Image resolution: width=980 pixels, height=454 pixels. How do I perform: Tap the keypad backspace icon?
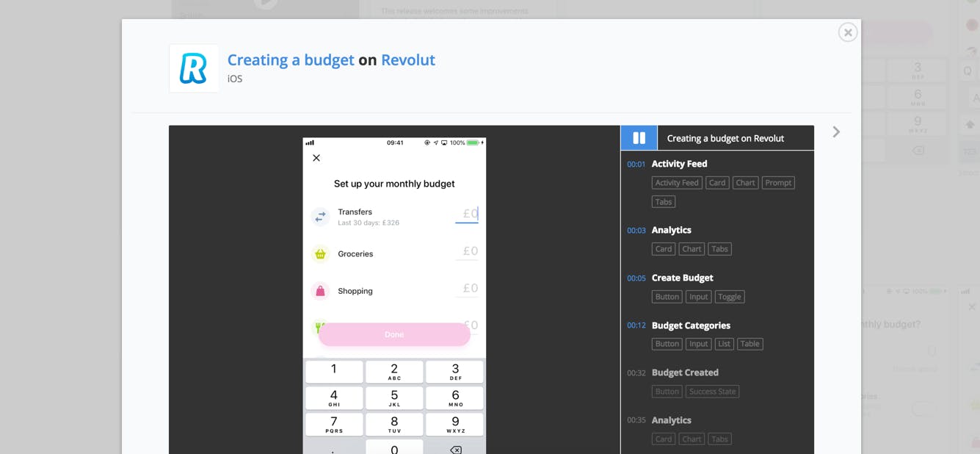(455, 449)
